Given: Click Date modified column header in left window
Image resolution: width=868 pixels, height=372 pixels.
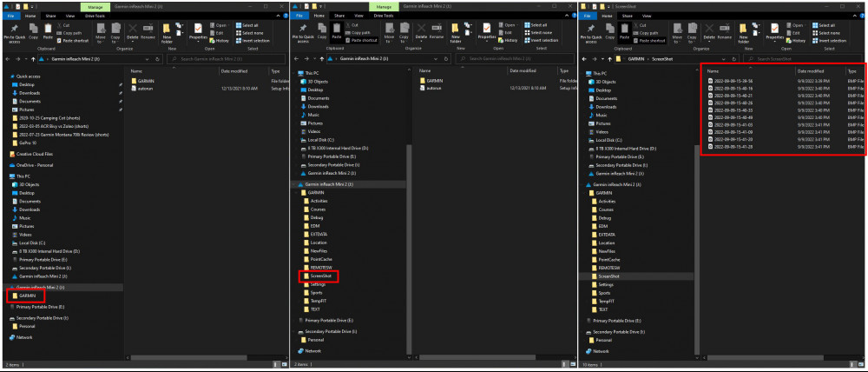Looking at the screenshot, I should pos(234,71).
